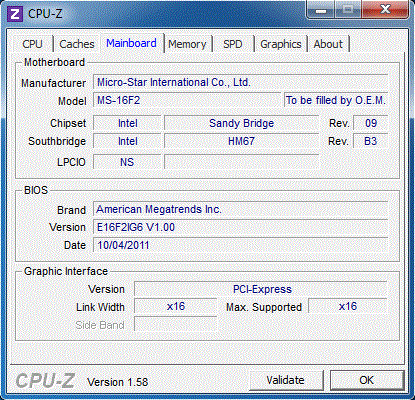Click the Southbridge label

pos(57,141)
